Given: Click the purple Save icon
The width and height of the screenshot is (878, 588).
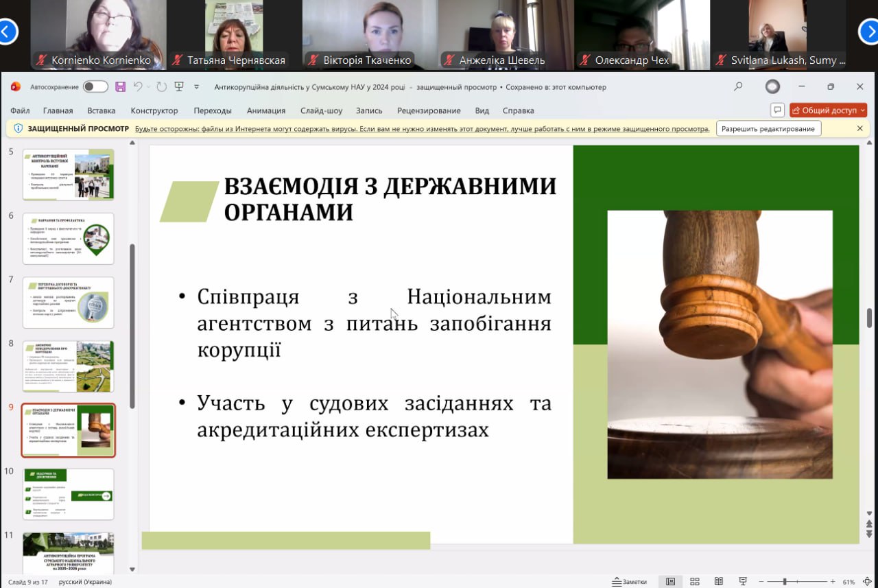Looking at the screenshot, I should point(121,87).
